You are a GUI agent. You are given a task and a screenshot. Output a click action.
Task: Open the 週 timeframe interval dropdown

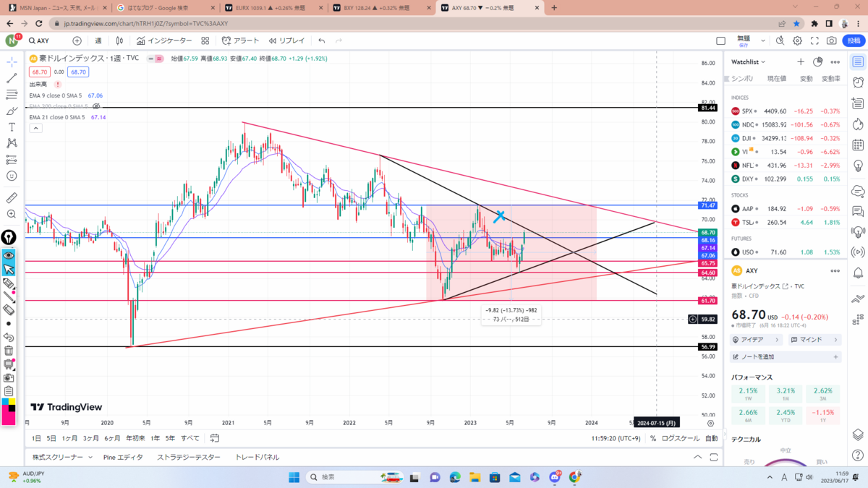pos(98,41)
